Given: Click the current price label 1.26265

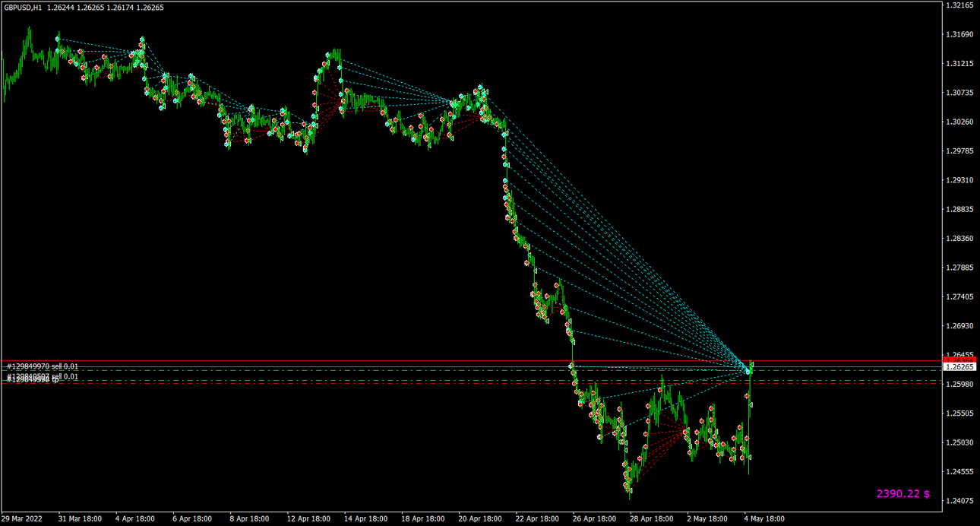Looking at the screenshot, I should click(x=959, y=366).
